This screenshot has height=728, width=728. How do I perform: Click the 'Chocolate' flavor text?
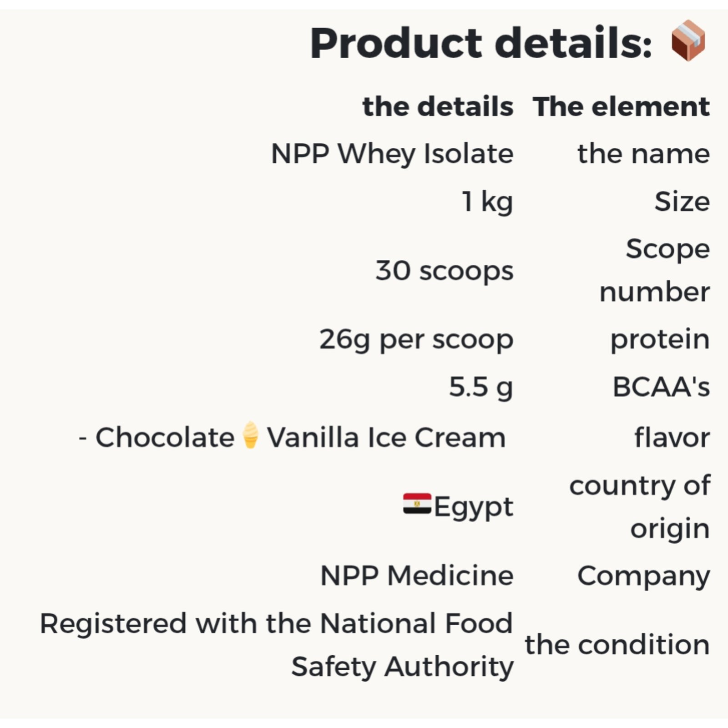pyautogui.click(x=165, y=438)
